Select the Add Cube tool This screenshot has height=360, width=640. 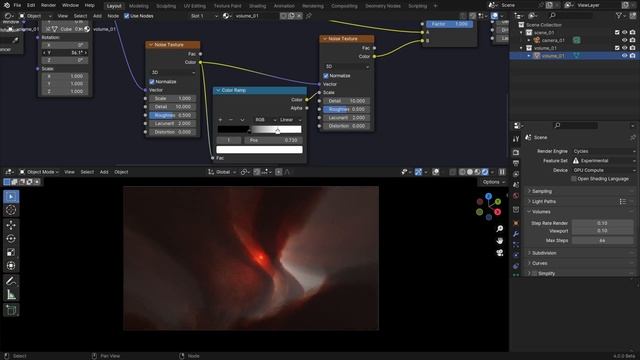click(x=11, y=310)
